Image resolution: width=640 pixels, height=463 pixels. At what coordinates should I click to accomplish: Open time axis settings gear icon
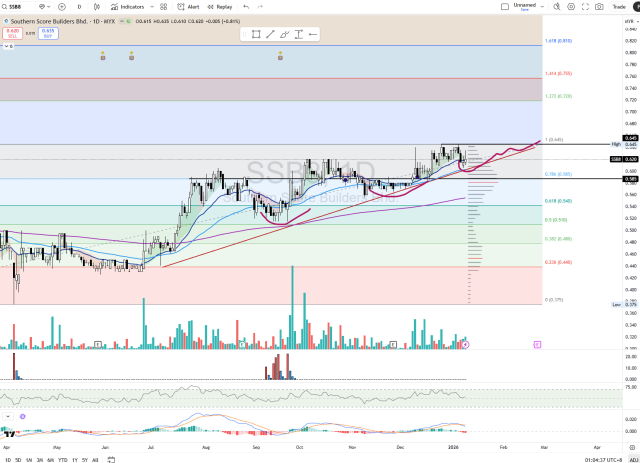click(632, 447)
